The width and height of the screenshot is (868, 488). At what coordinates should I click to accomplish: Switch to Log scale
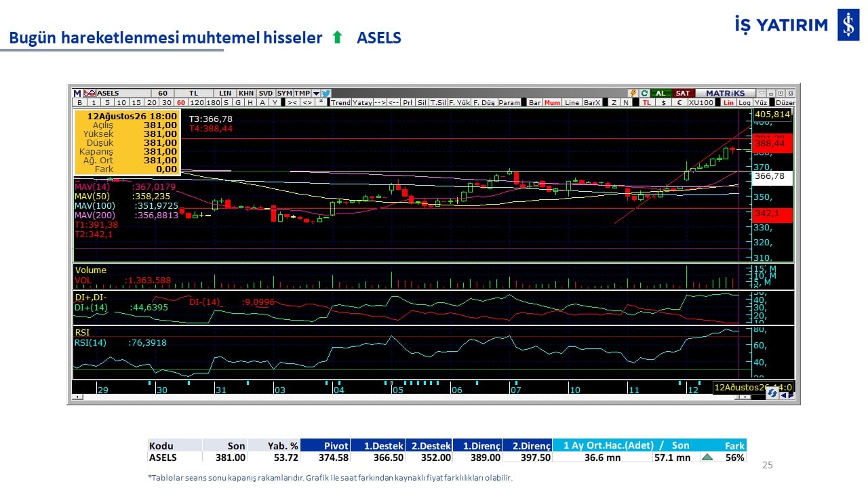click(x=745, y=102)
